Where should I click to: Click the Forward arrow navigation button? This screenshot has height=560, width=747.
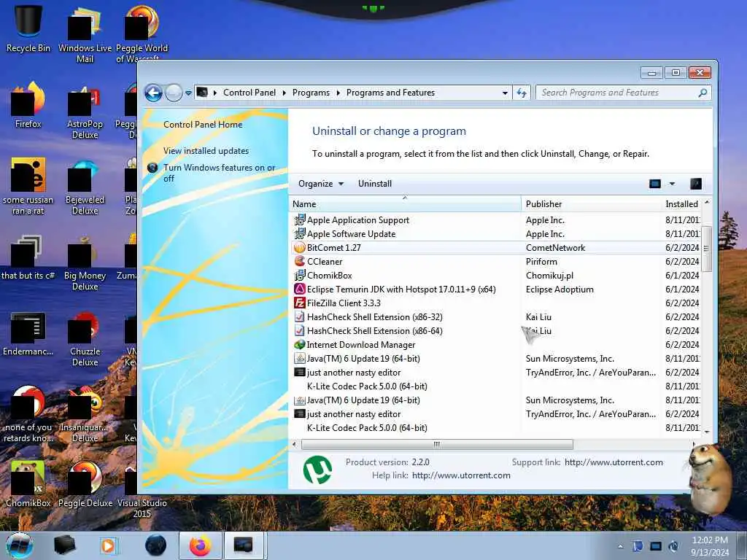pyautogui.click(x=174, y=93)
